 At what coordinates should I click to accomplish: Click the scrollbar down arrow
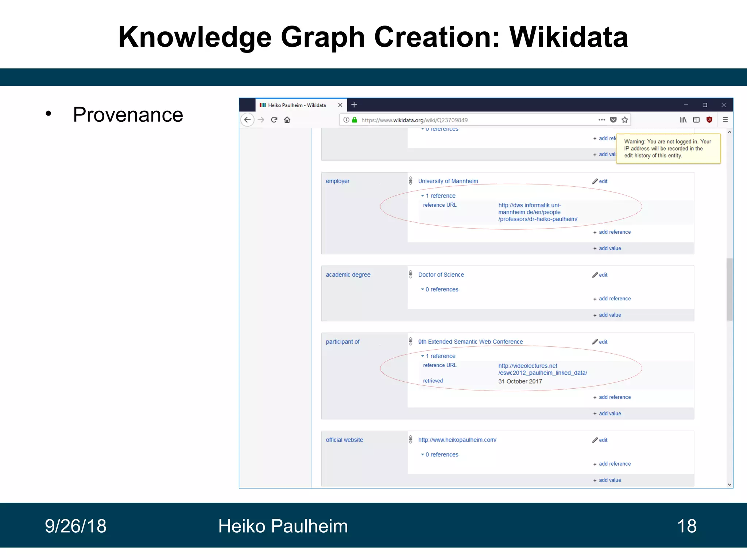point(729,485)
